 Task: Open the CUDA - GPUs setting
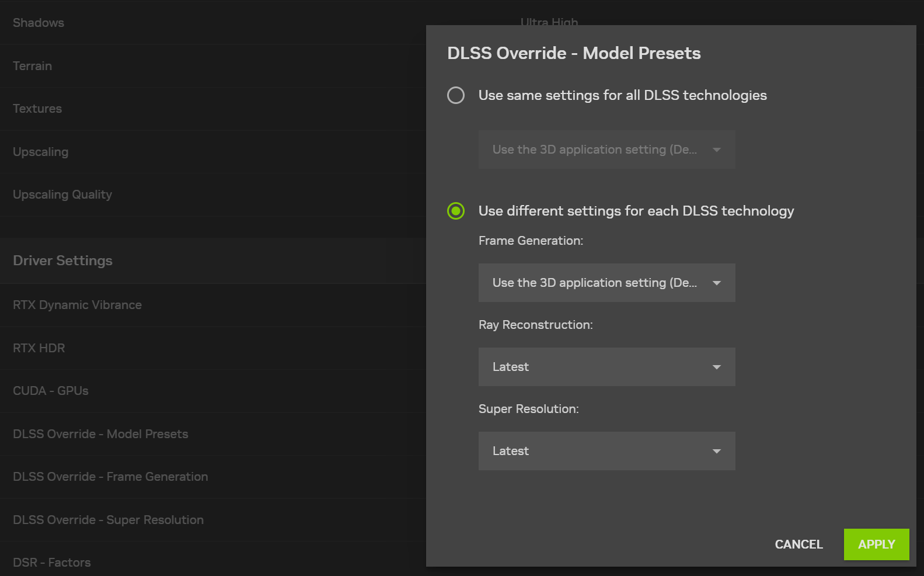coord(51,391)
